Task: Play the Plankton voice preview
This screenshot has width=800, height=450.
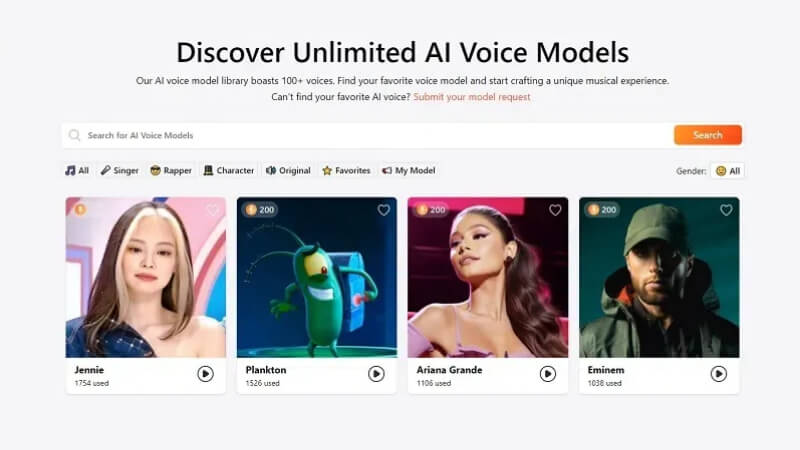Action: [x=376, y=374]
